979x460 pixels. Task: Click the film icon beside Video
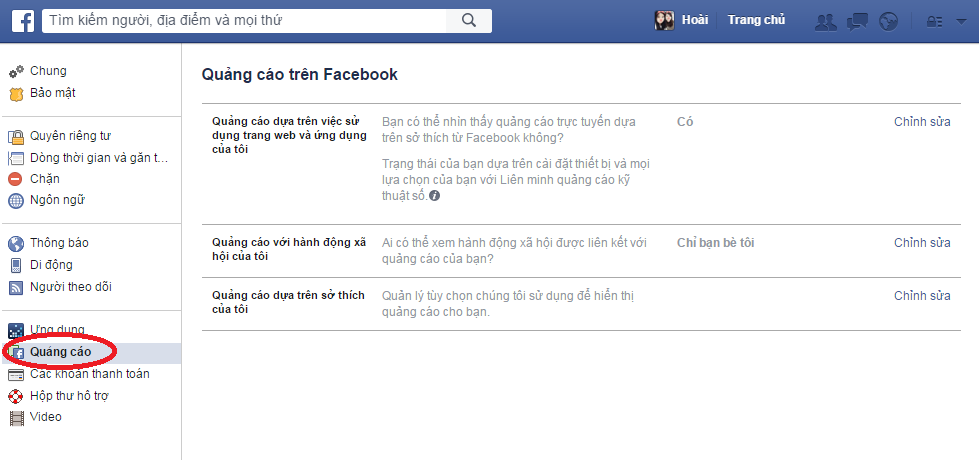click(x=17, y=418)
